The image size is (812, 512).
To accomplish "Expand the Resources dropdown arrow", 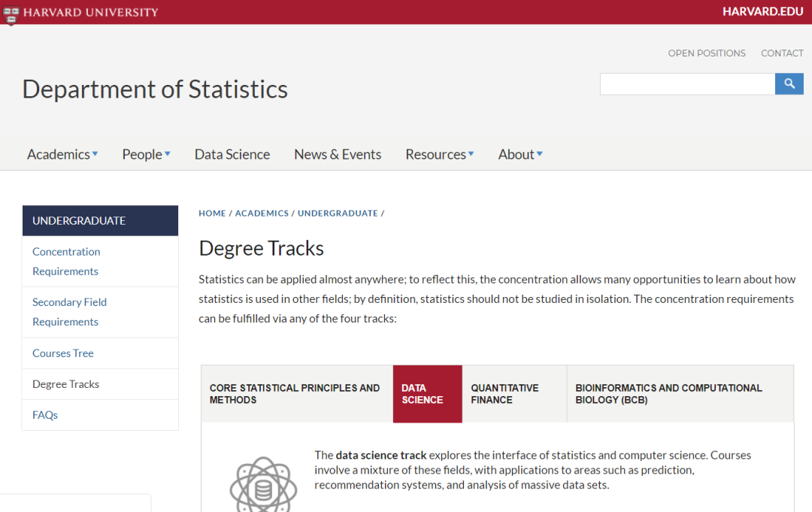I will pyautogui.click(x=471, y=154).
